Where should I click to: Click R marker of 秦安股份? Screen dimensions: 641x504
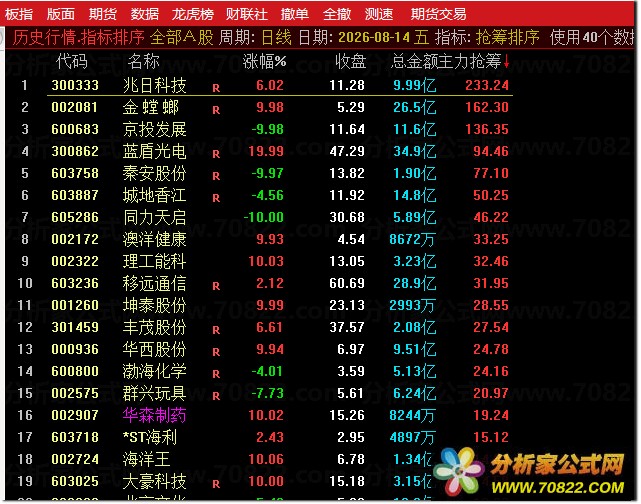pyautogui.click(x=216, y=176)
